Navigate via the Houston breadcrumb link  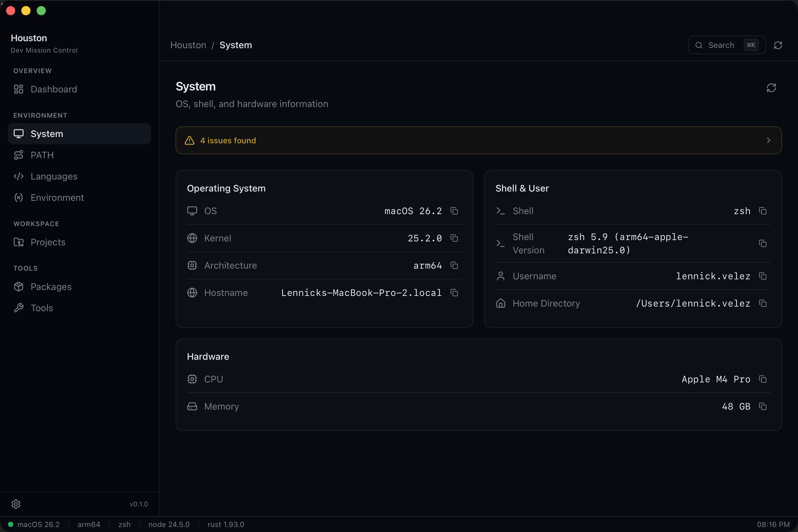tap(188, 45)
